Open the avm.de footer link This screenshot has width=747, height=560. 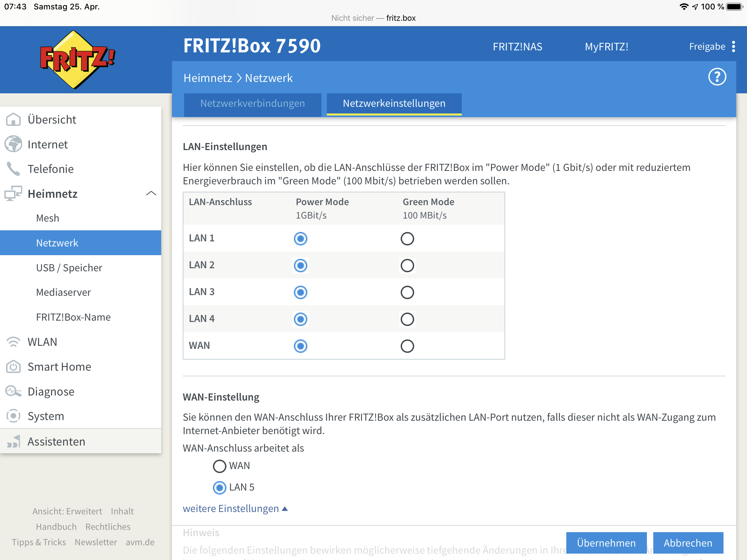(x=140, y=542)
